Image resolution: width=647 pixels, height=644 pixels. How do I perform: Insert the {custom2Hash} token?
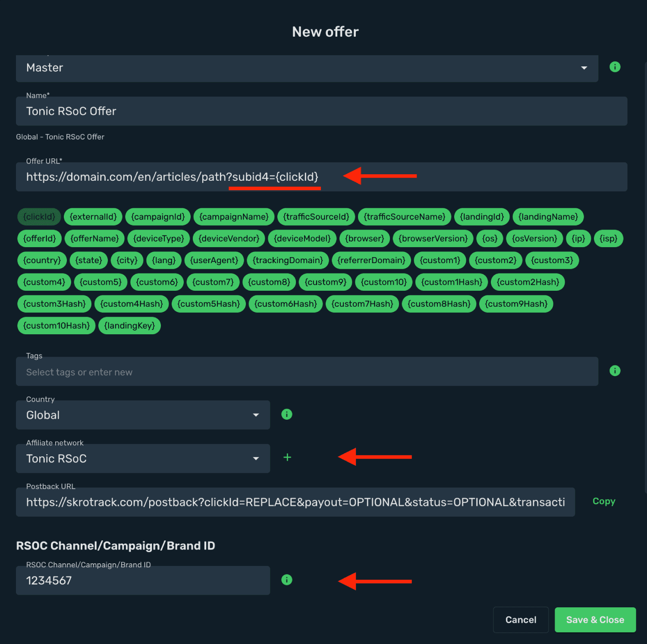pos(528,282)
